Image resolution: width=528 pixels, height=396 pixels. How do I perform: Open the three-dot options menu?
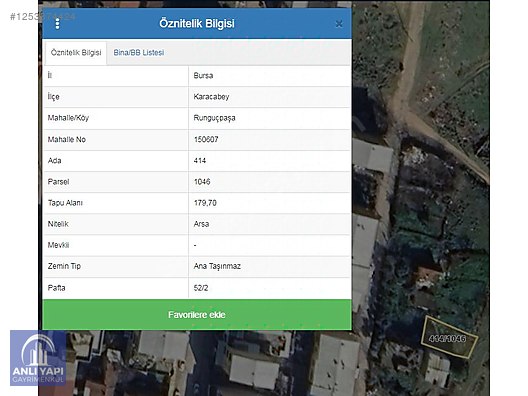pyautogui.click(x=58, y=24)
